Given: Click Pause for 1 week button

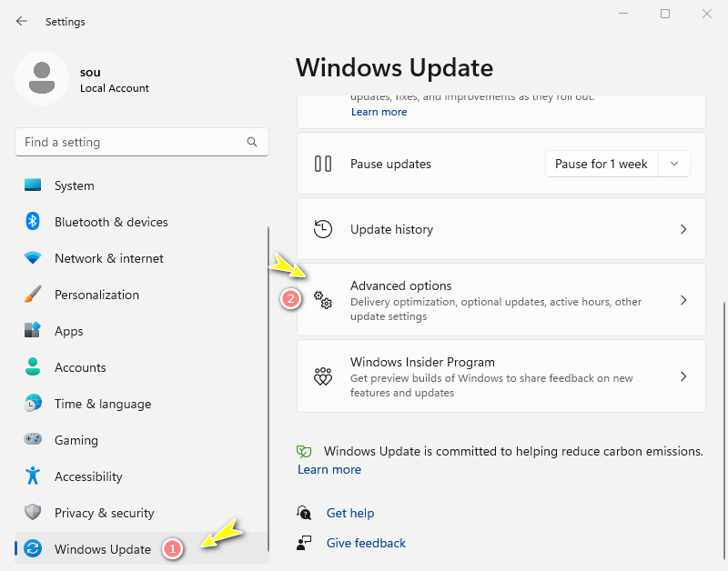Looking at the screenshot, I should point(602,164).
